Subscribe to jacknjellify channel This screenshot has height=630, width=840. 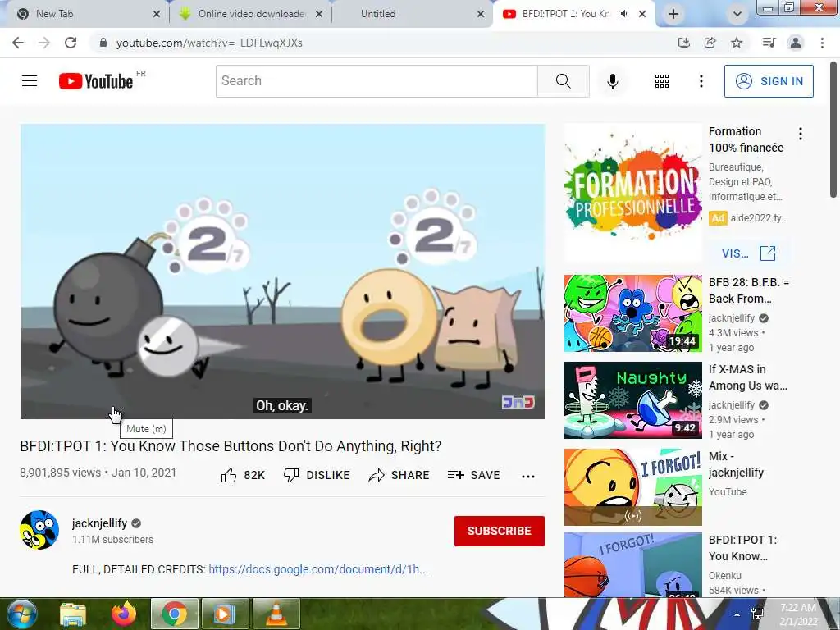(500, 531)
